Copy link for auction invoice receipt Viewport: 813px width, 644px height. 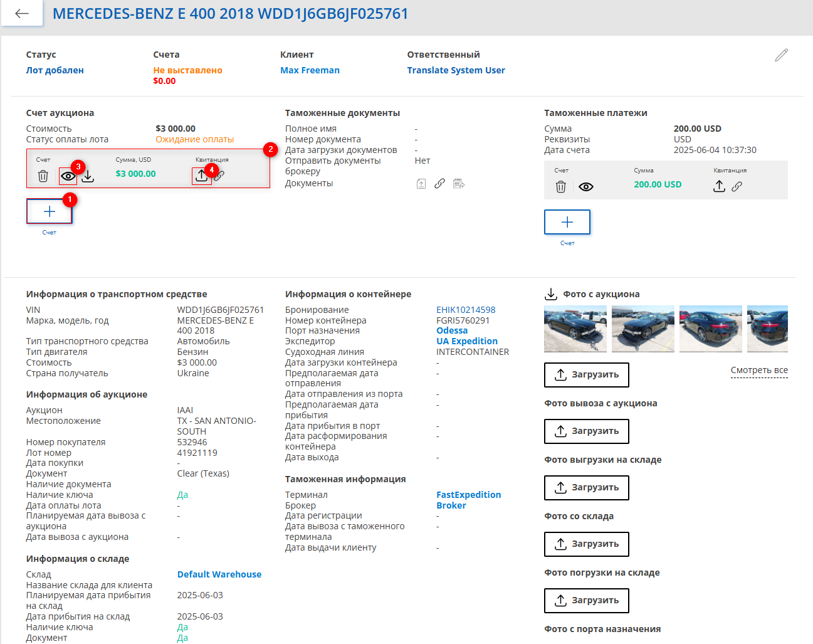point(219,176)
